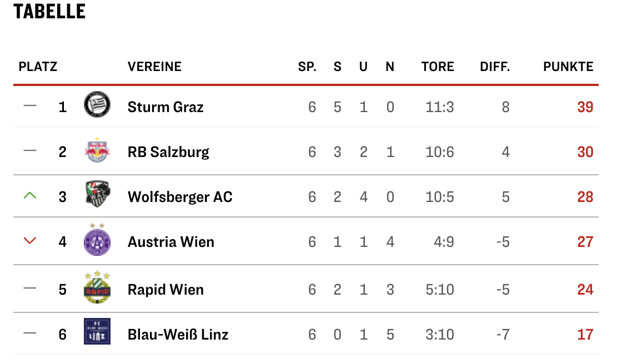Screen dimensions: 622x364
Task: Sort by the DIFF. column header
Action: 495,67
